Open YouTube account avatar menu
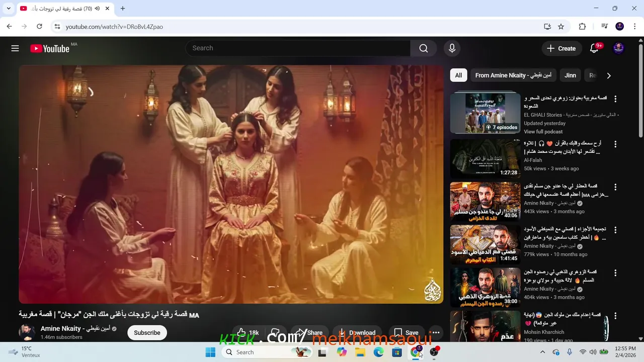The height and width of the screenshot is (362, 644). [x=618, y=48]
